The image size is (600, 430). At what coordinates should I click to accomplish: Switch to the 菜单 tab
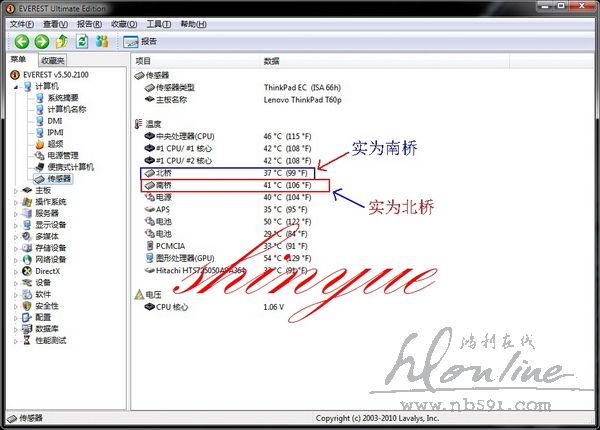coord(18,59)
